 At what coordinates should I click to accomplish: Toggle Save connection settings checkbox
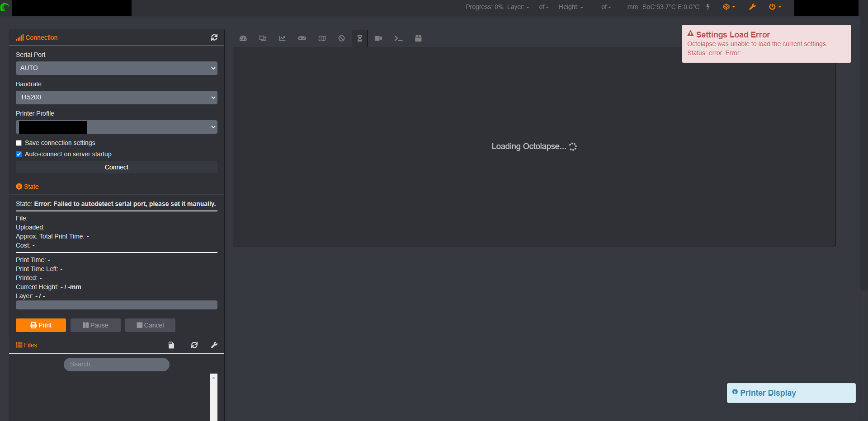(19, 143)
